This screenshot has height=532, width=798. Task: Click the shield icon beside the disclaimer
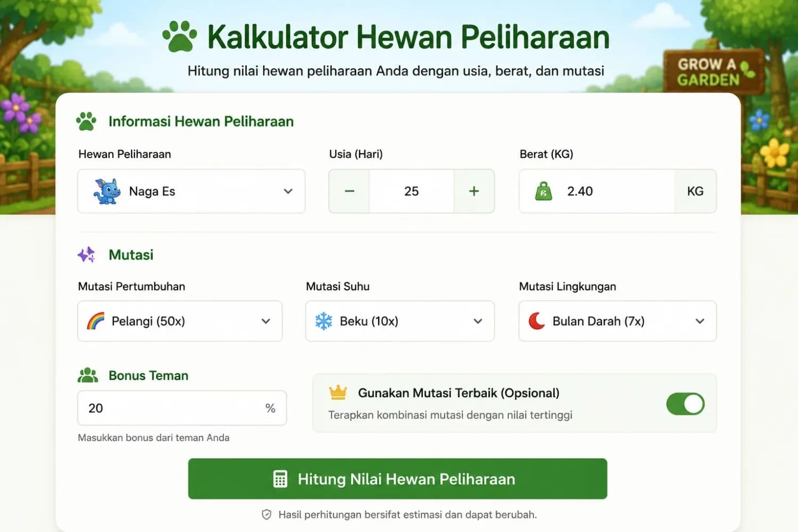[267, 514]
